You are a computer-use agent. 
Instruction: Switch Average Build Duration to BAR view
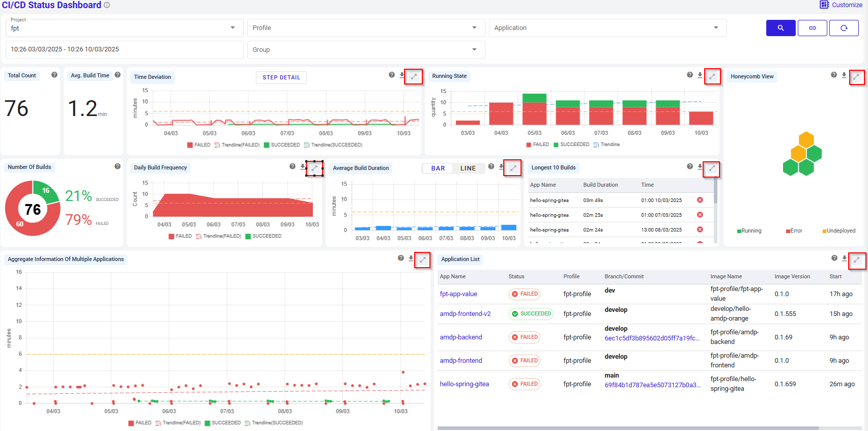point(438,168)
